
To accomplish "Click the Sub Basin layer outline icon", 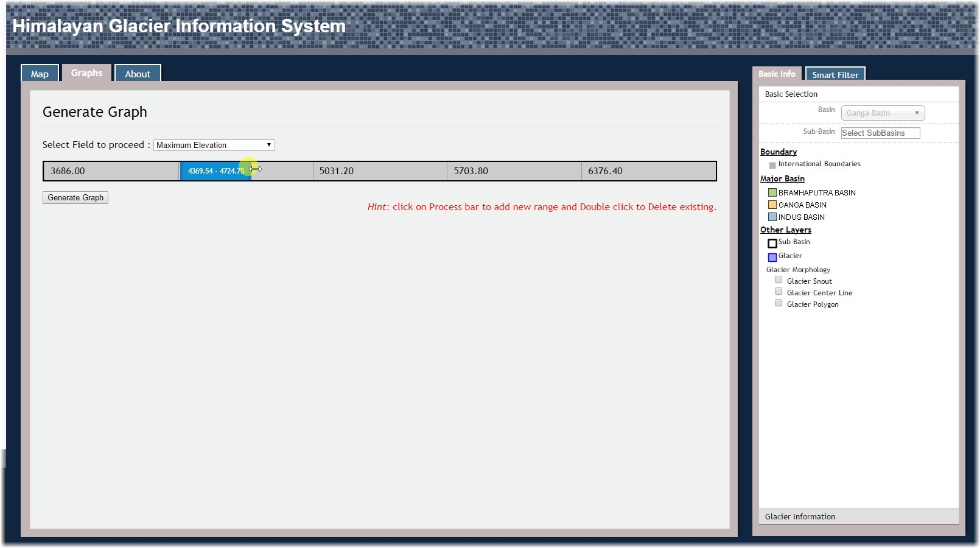I will [772, 243].
